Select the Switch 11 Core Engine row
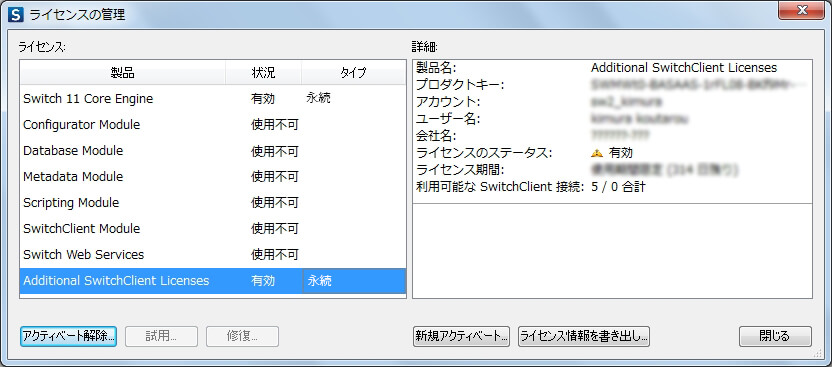This screenshot has height=367, width=832. point(213,99)
